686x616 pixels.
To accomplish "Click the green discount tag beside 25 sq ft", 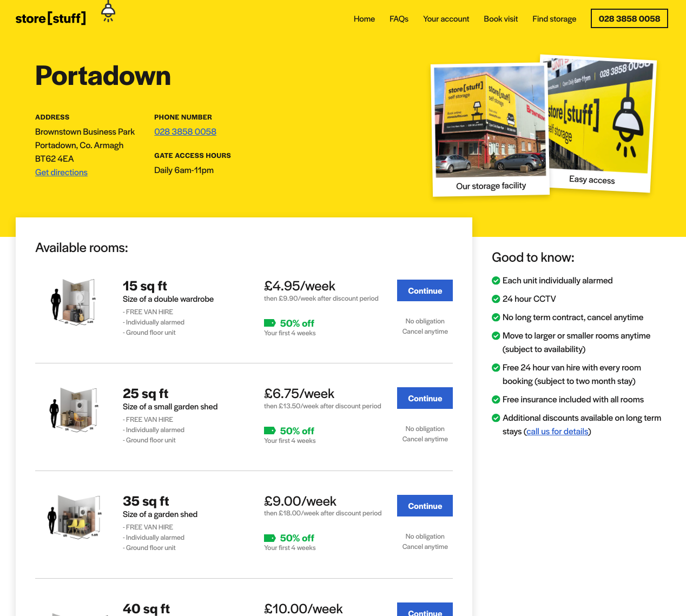I will pyautogui.click(x=270, y=430).
